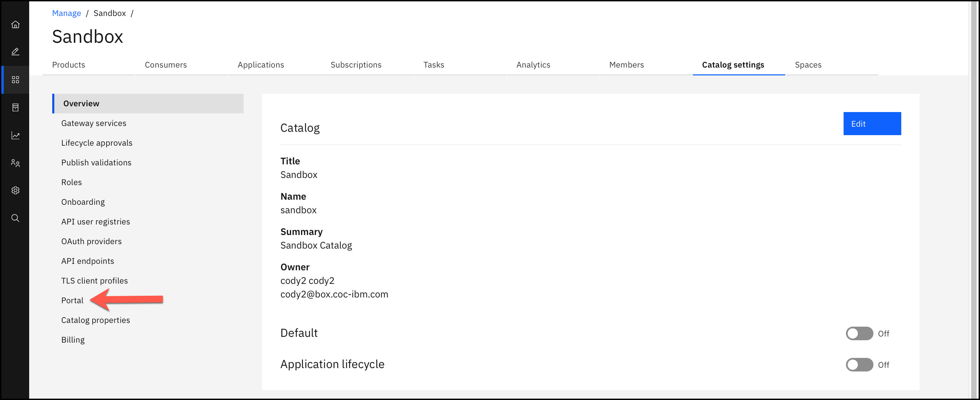Viewport: 980px width, 400px height.
Task: Switch to the Subscriptions tab
Action: point(356,65)
